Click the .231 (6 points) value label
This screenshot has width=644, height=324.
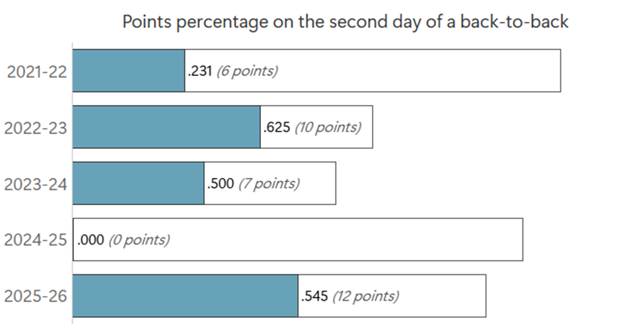pyautogui.click(x=233, y=71)
